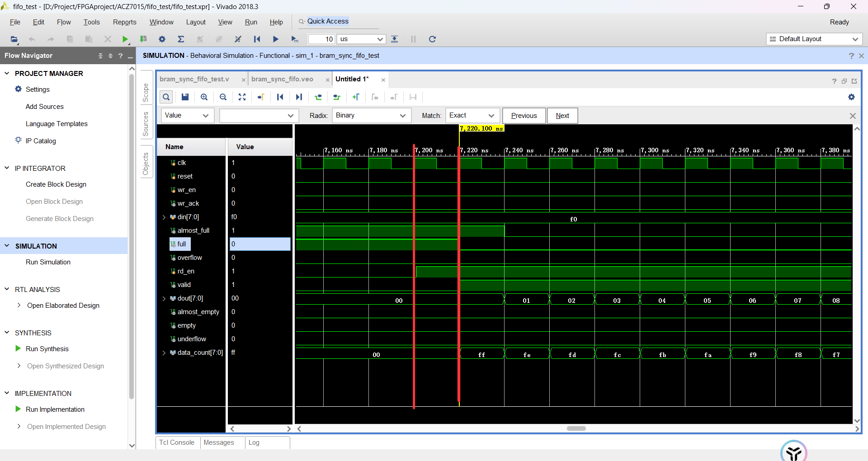The image size is (868, 461).
Task: Click the Run All simulation play icon
Action: tap(275, 39)
